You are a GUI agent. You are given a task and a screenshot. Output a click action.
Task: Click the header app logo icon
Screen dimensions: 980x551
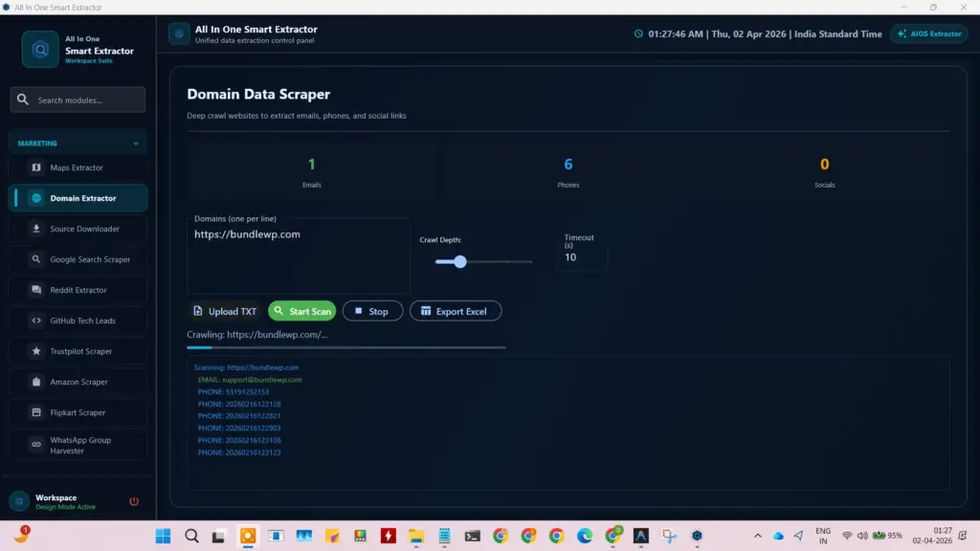[179, 33]
